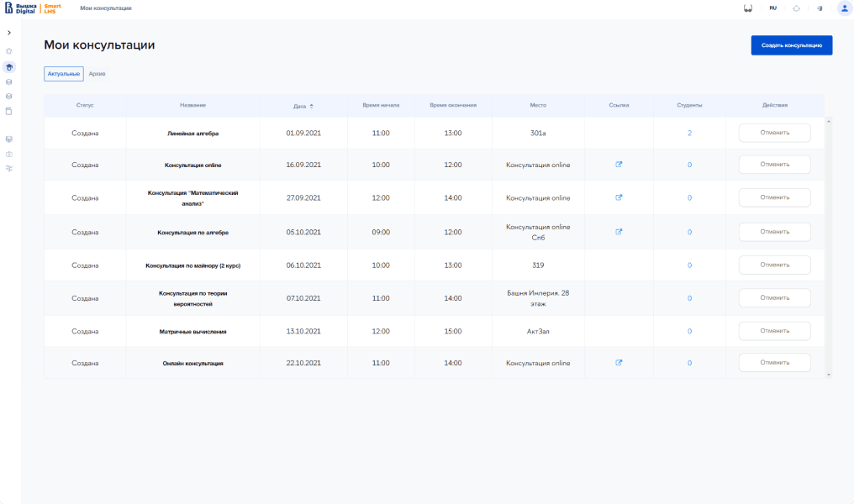The height and width of the screenshot is (504, 854).
Task: Click place cell Башня Империя, 28 этаж
Action: (538, 298)
